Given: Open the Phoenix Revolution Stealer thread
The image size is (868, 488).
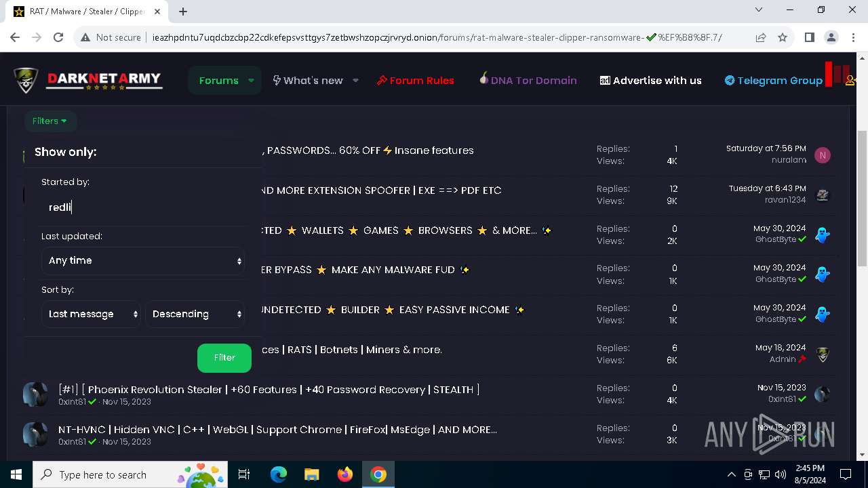Looking at the screenshot, I should pos(269,389).
